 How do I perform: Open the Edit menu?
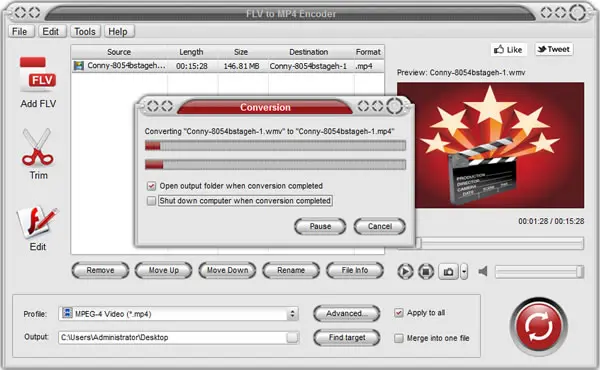(51, 31)
